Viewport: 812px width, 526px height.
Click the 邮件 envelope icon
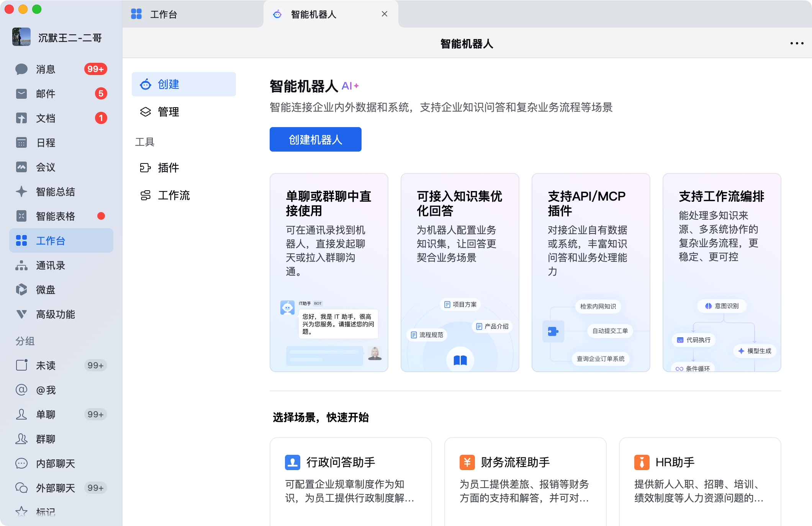[21, 94]
